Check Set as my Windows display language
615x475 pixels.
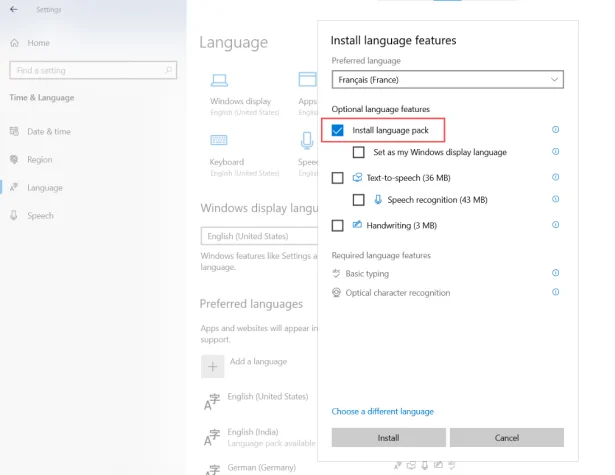click(x=358, y=152)
